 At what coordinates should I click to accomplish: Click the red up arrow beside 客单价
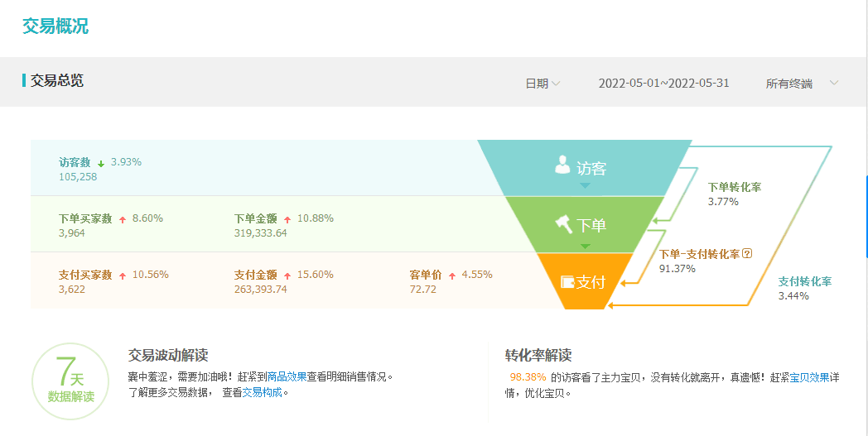tap(452, 275)
